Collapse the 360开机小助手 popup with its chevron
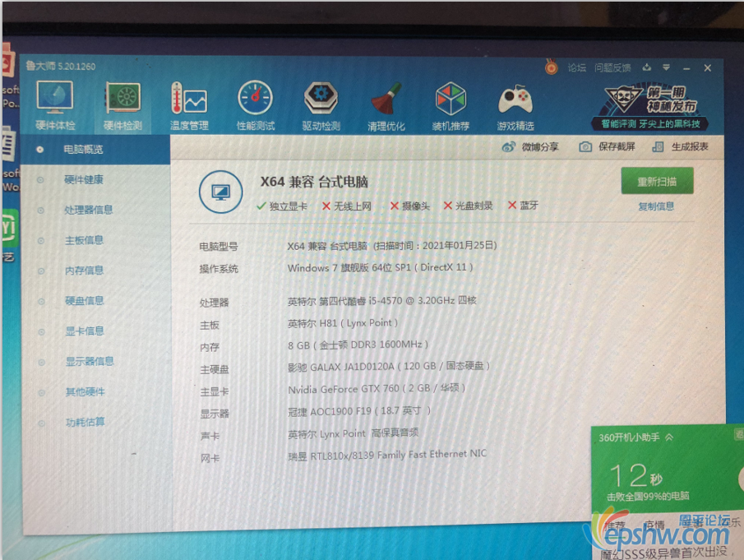The image size is (744, 560). click(669, 437)
